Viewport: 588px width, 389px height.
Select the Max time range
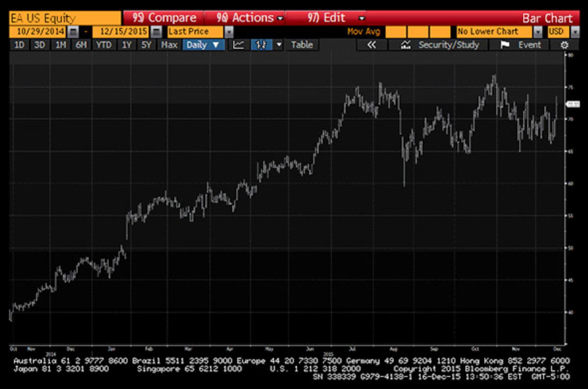tap(169, 45)
